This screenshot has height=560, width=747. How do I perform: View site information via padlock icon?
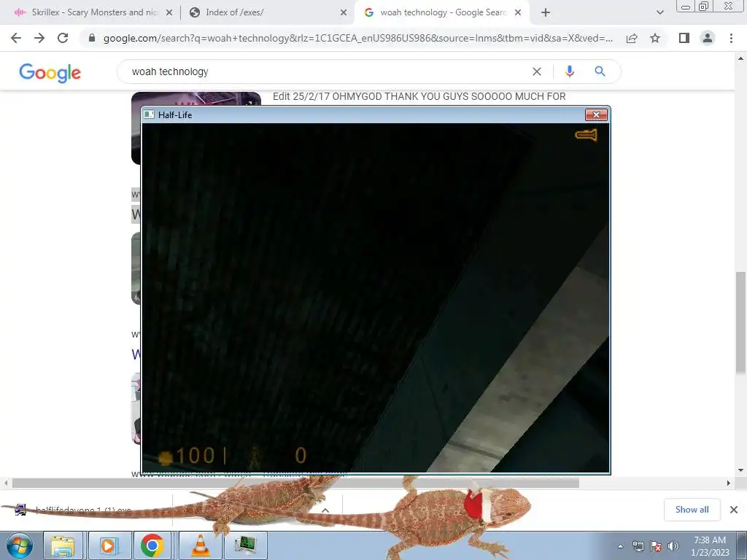coord(92,38)
